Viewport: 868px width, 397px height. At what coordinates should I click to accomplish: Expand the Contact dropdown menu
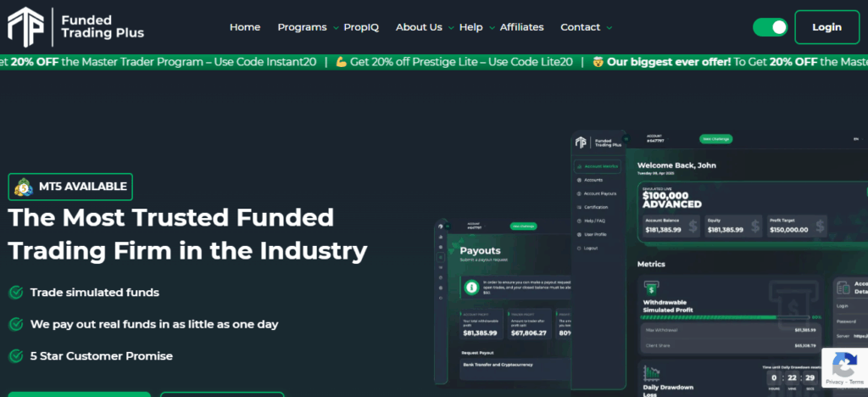pyautogui.click(x=585, y=27)
